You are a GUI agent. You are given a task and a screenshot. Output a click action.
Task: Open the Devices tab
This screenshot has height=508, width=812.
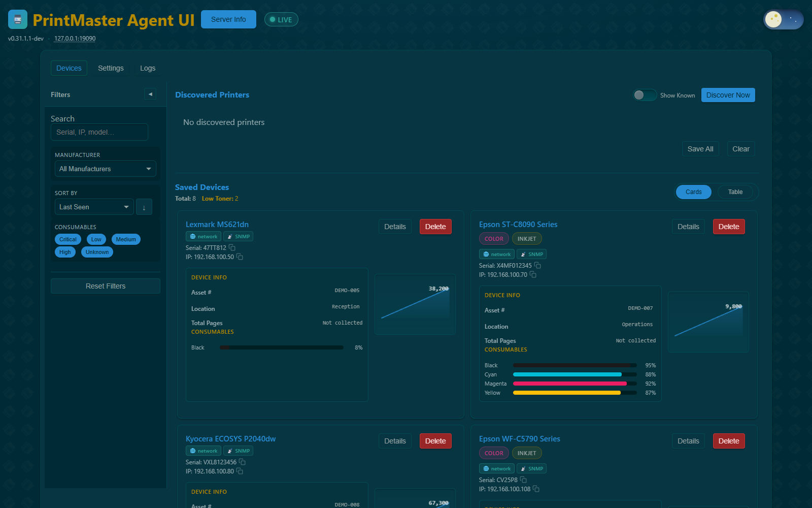[x=69, y=68]
